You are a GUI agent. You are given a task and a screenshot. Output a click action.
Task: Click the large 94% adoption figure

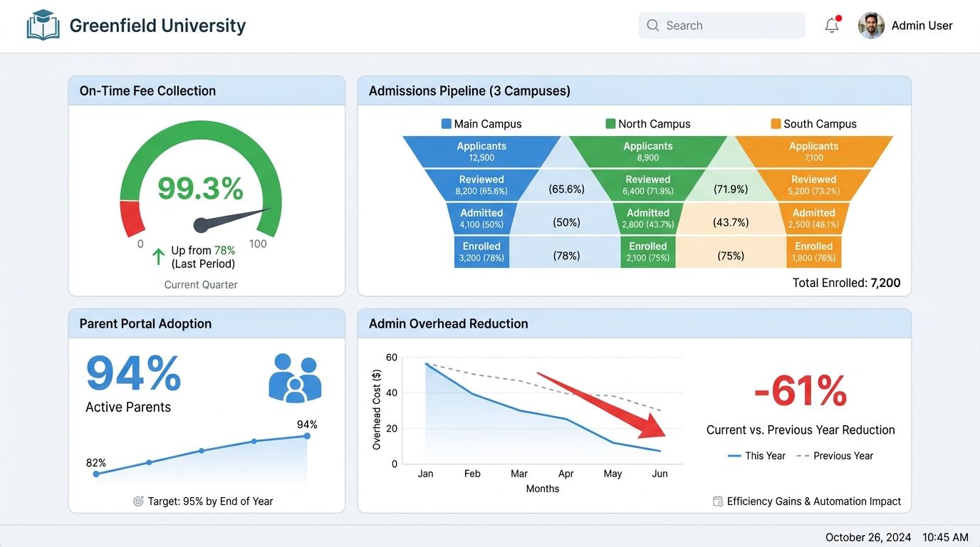click(133, 373)
